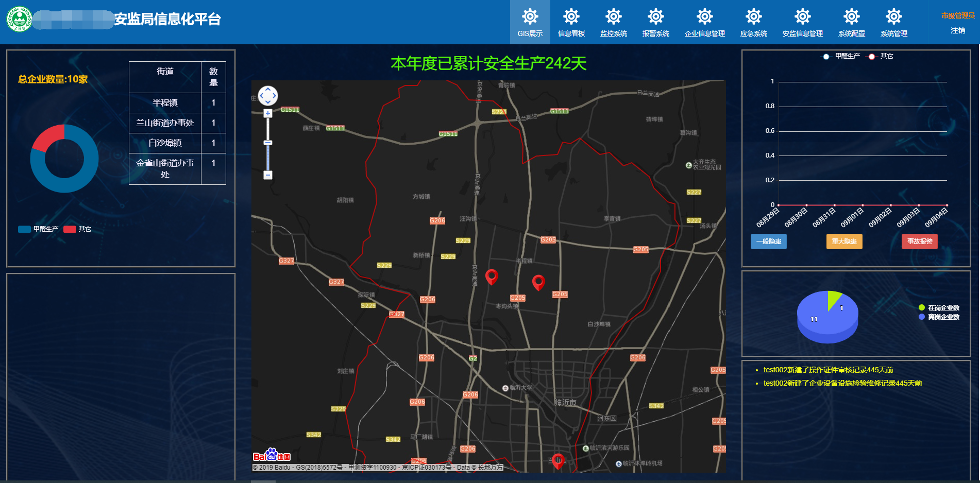Click the map zoom slider handle
The height and width of the screenshot is (483, 980).
(268, 143)
